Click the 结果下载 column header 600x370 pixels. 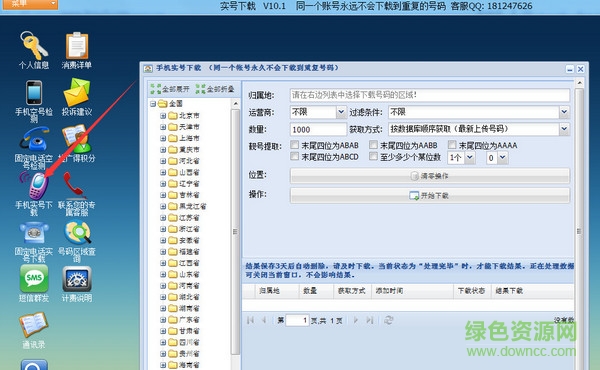tap(532, 291)
